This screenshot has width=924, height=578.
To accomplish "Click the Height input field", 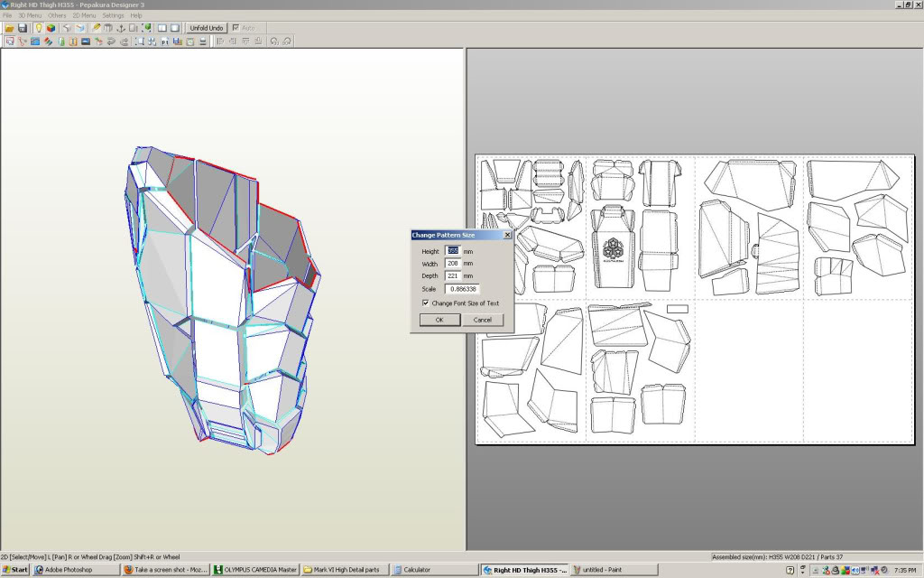I will (453, 251).
